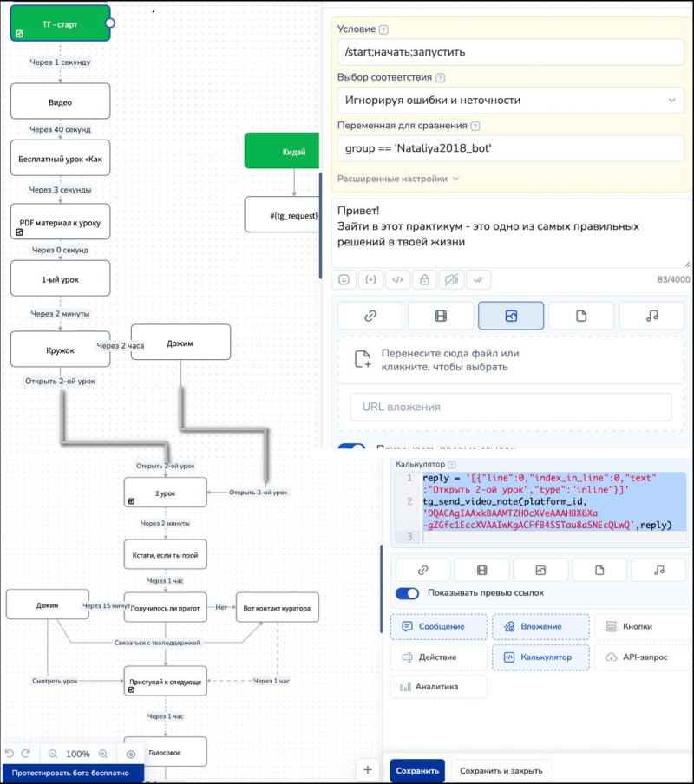The width and height of the screenshot is (694, 784).
Task: Open the Выбор соответствия dropdown
Action: click(511, 101)
